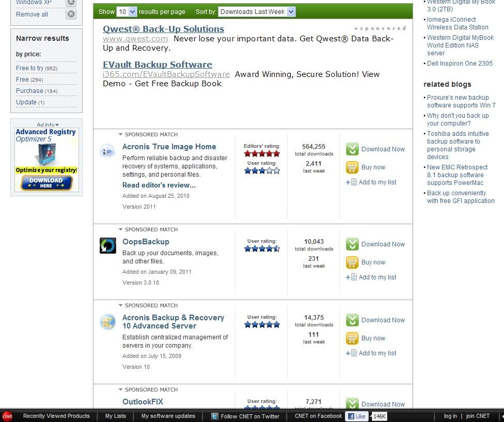
Task: Expand the sponsored arrow above Qwest ad
Action: pos(356,28)
